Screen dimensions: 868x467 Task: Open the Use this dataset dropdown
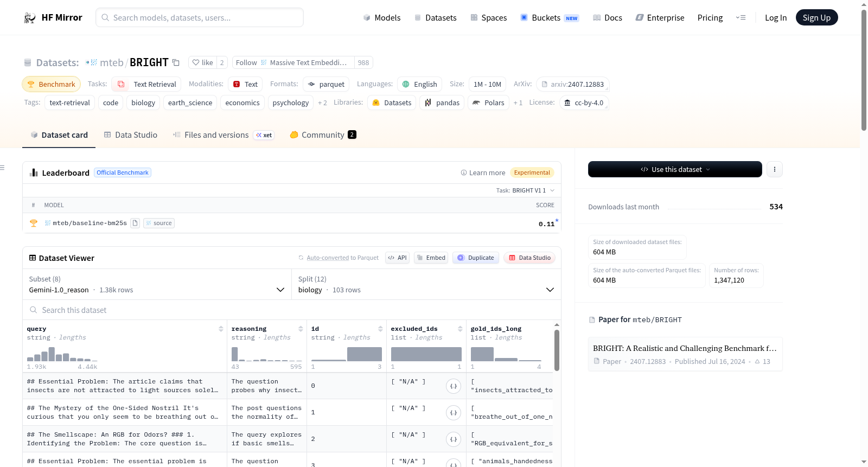675,169
